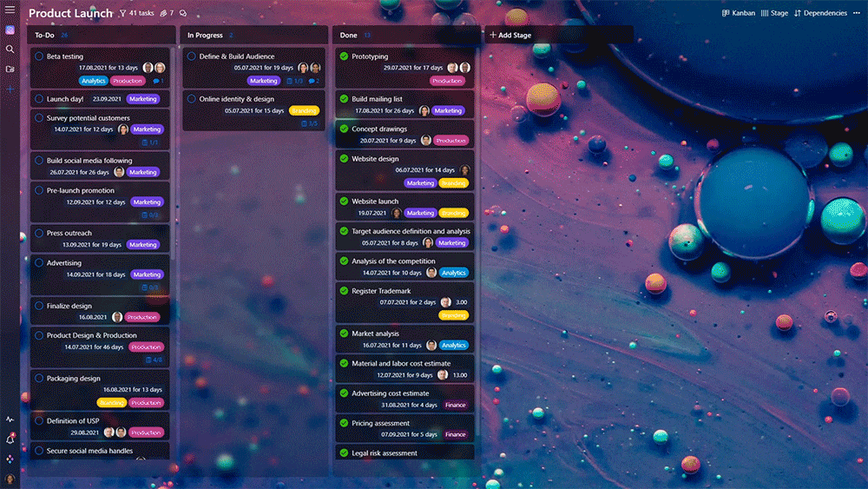Open the hamburger menu in the sidebar
This screenshot has width=868, height=489.
[x=10, y=10]
